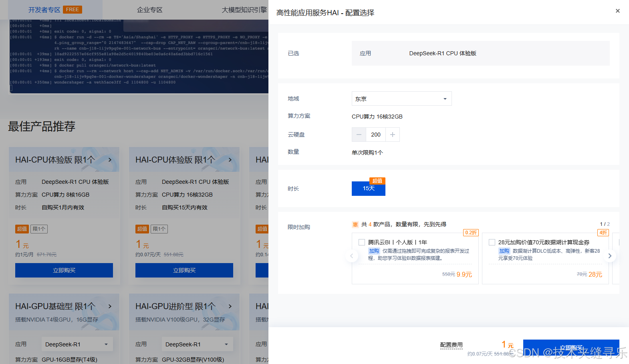
Task: Open HAI-GPU基础型 card chevron
Action: click(x=110, y=306)
